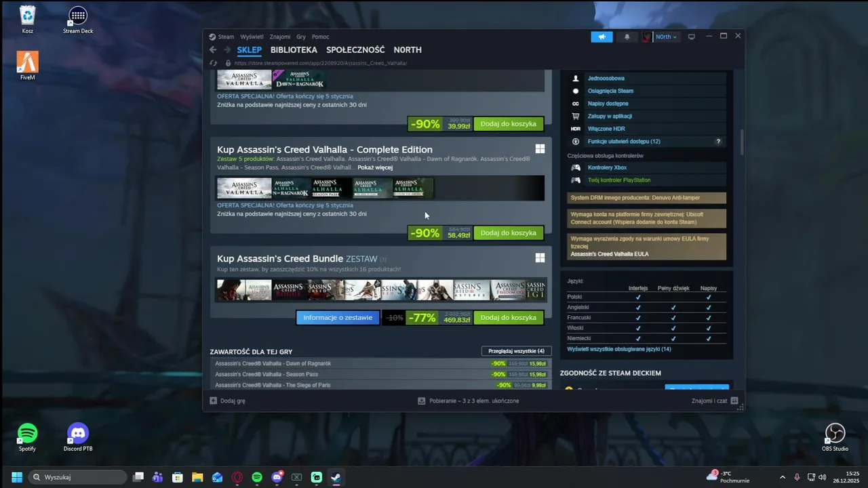Show all supported languages (14) link
Image resolution: width=868 pixels, height=488 pixels.
(x=619, y=349)
